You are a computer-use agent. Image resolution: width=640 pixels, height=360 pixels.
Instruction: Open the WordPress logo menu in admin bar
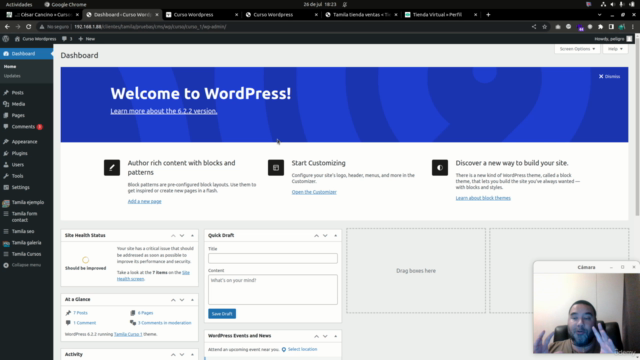pyautogui.click(x=6, y=39)
